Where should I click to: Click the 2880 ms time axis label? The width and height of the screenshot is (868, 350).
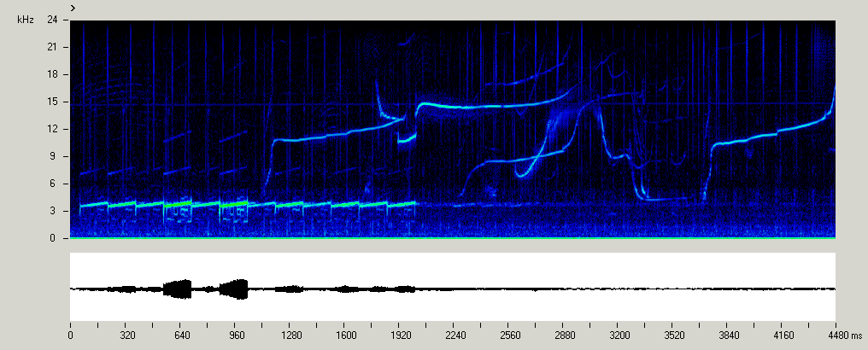(x=565, y=335)
